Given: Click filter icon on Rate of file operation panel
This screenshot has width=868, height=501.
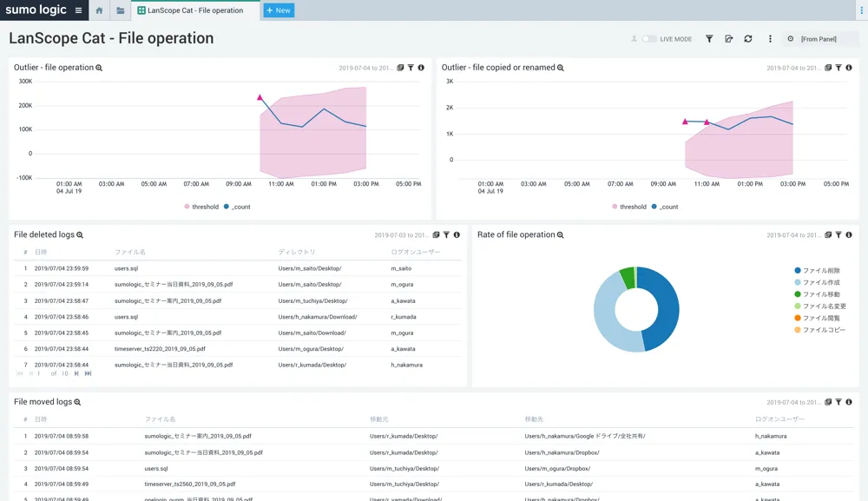Looking at the screenshot, I should tap(838, 234).
